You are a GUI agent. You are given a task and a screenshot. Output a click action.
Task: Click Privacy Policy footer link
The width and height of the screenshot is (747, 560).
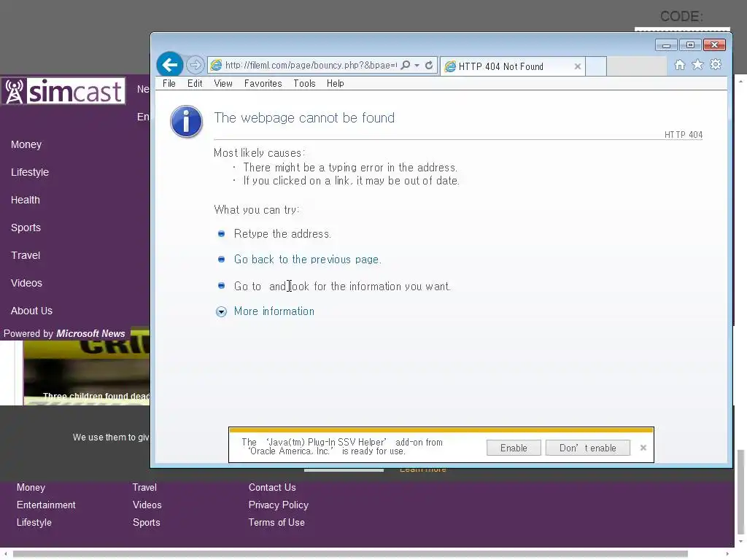pos(278,505)
